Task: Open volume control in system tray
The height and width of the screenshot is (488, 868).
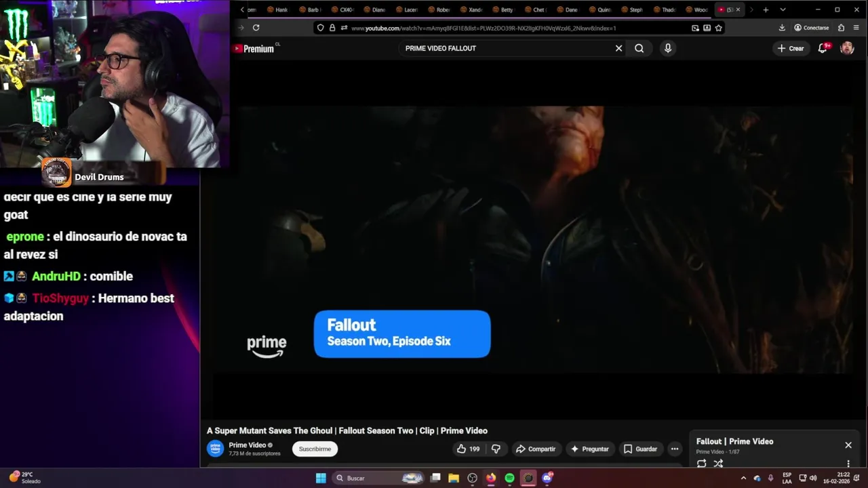Action: [x=813, y=479]
